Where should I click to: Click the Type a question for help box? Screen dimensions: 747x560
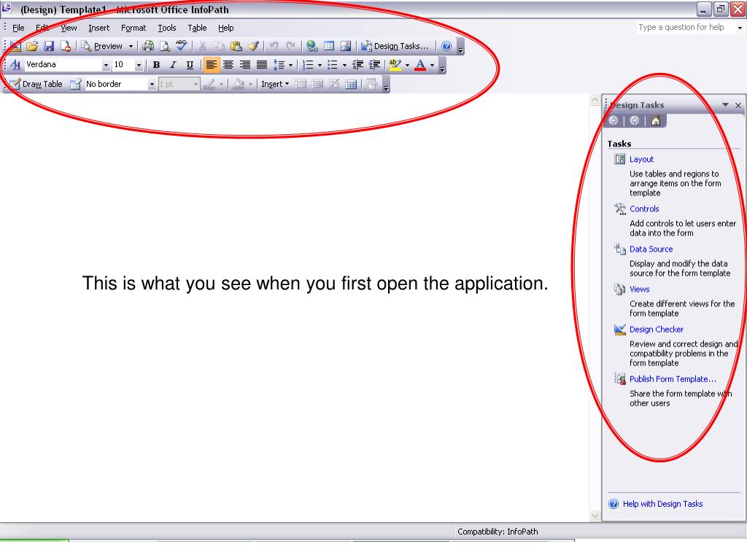click(x=686, y=28)
